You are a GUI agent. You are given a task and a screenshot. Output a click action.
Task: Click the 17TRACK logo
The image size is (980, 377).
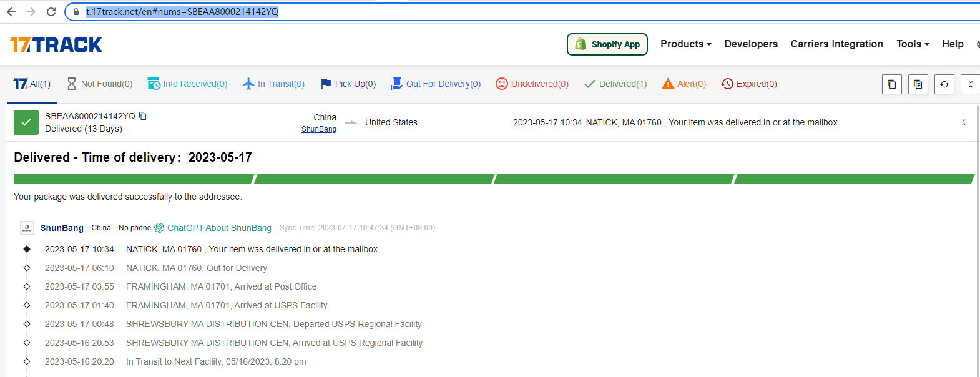click(56, 44)
